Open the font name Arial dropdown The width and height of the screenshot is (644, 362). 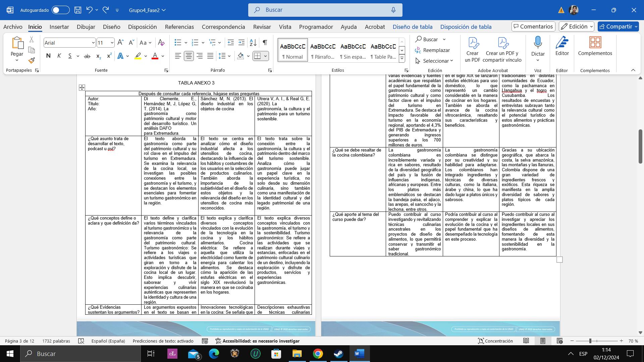coord(93,43)
